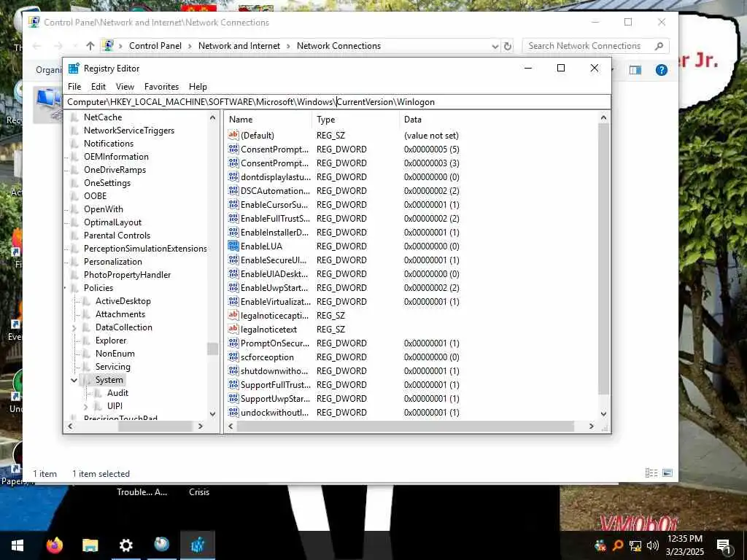Click the Type column header

tap(356, 120)
